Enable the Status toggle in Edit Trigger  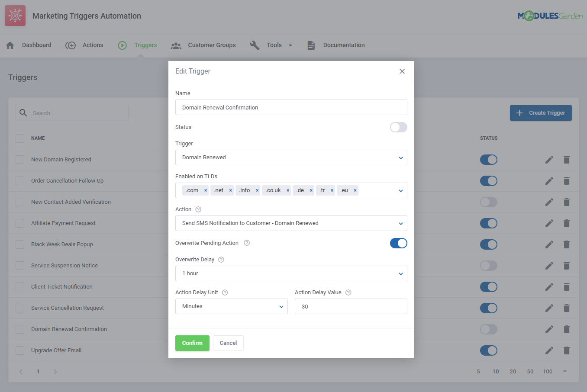point(398,128)
